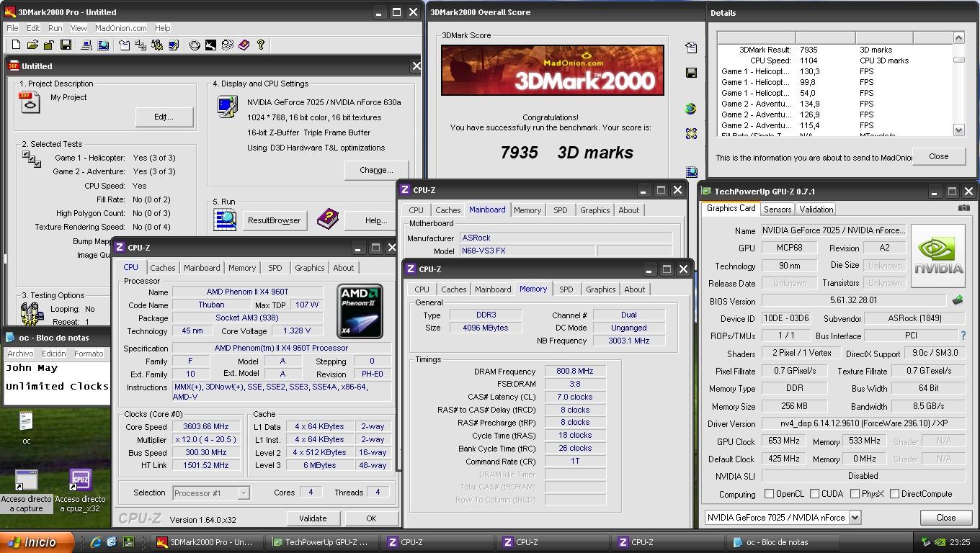Click the save floppy icon in Overall Score window
Screen dimensions: 980x553
[x=691, y=73]
